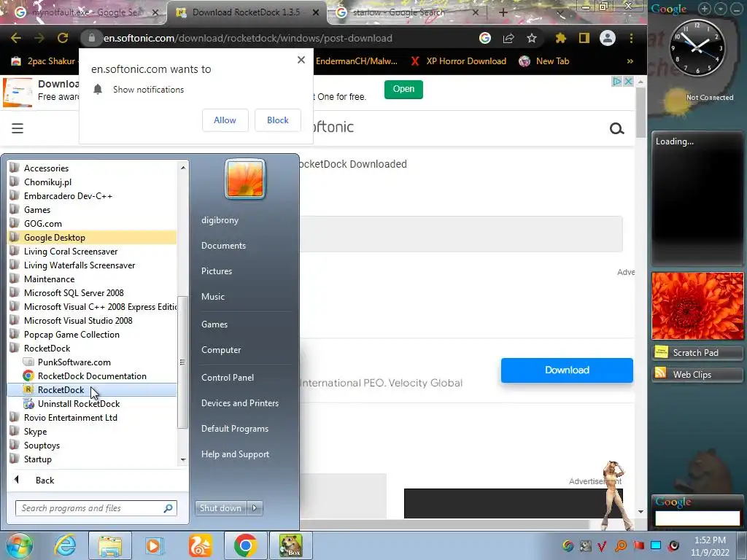Open Internet Explorer from taskbar
Screen dimensions: 747x560
pyautogui.click(x=65, y=545)
